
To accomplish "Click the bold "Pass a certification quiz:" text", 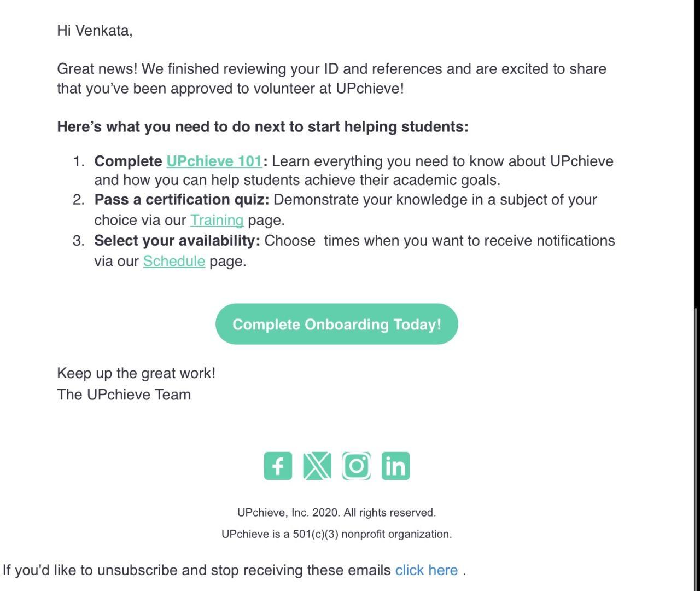I will pos(182,200).
